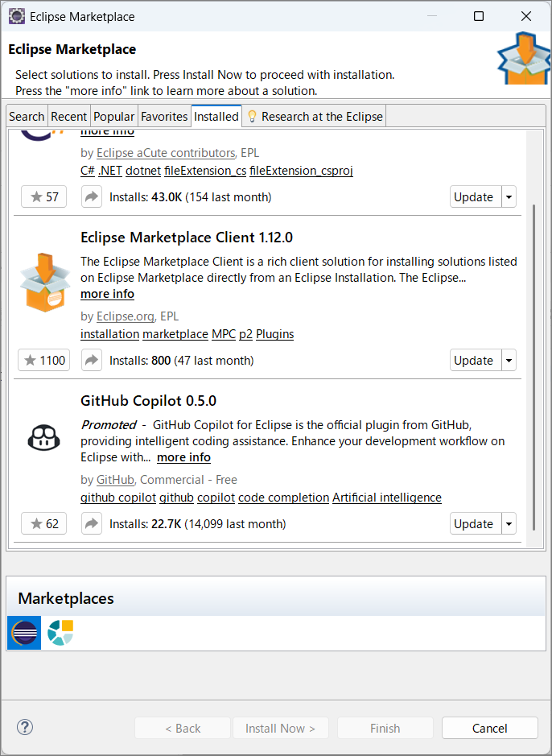This screenshot has height=756, width=552.
Task: Click the share icon for GitHub Copilot
Action: click(x=92, y=523)
